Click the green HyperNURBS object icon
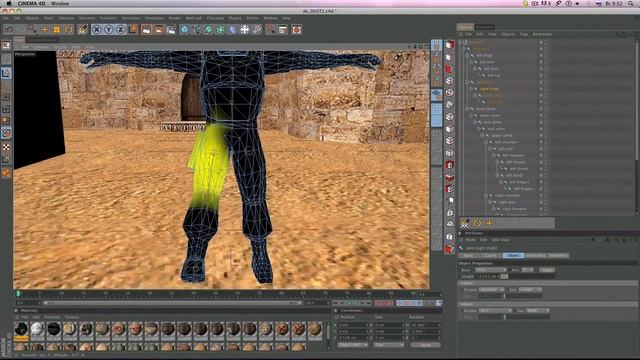Viewport: 640px width, 360px height. click(209, 29)
